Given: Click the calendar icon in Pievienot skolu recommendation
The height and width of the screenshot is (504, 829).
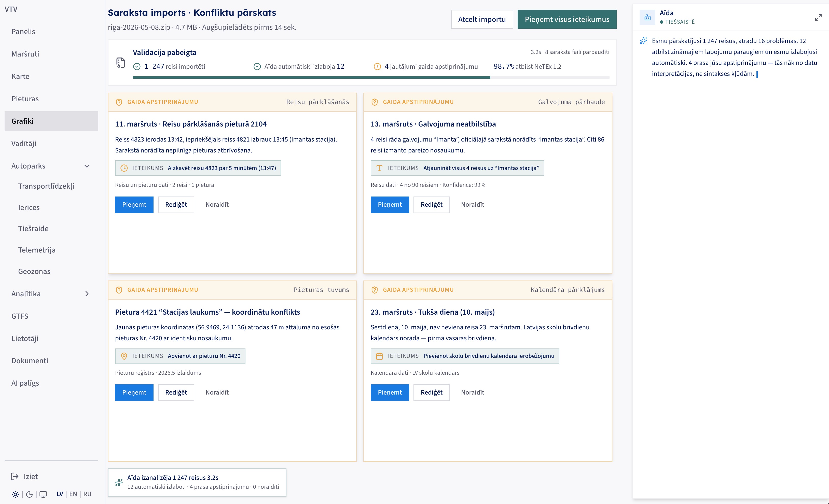Looking at the screenshot, I should [x=380, y=356].
